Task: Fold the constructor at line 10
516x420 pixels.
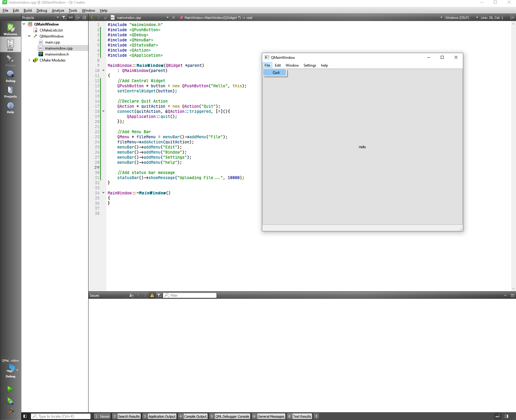Action: (x=103, y=70)
